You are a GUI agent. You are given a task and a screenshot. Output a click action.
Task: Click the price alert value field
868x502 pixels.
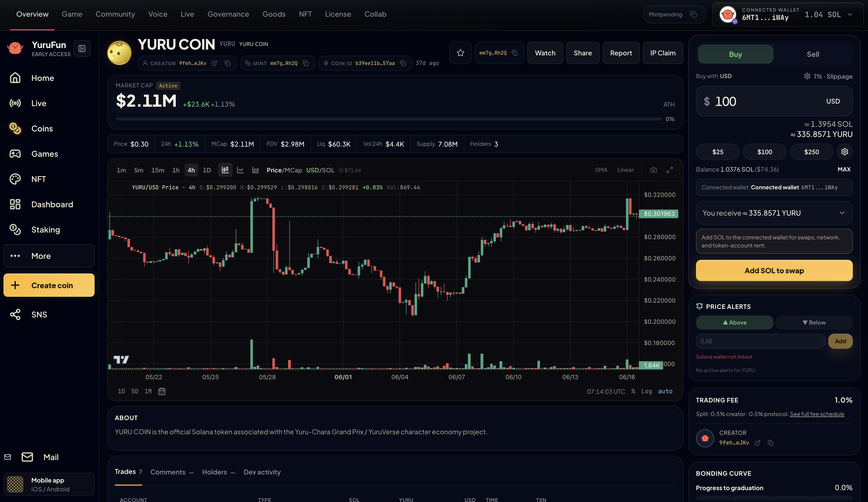coord(760,341)
